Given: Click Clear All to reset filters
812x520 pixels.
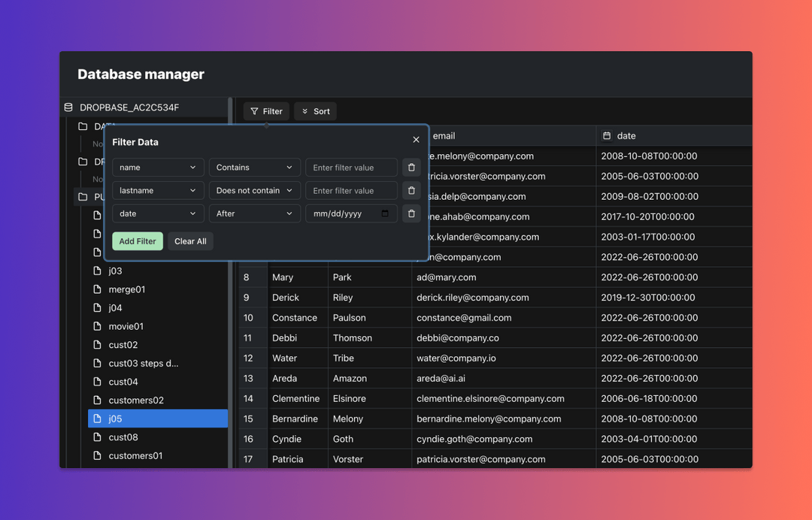Looking at the screenshot, I should pos(189,240).
